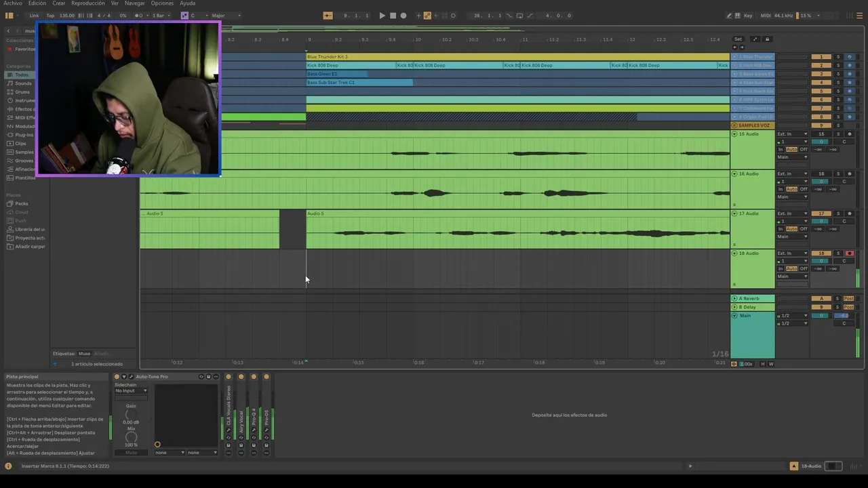The image size is (868, 488).
Task: Toggle Post on A Reverb return
Action: click(848, 299)
